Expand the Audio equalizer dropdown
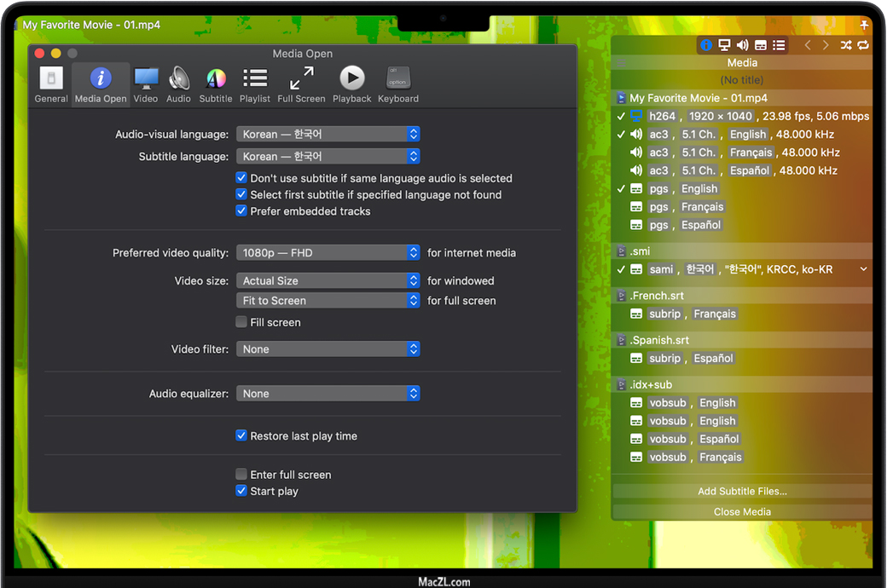The image size is (887, 588). point(328,394)
